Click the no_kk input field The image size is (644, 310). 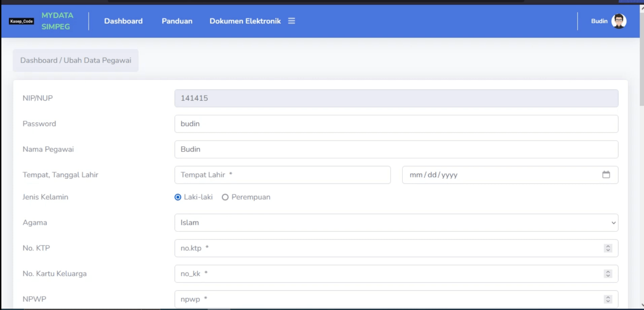tap(396, 274)
